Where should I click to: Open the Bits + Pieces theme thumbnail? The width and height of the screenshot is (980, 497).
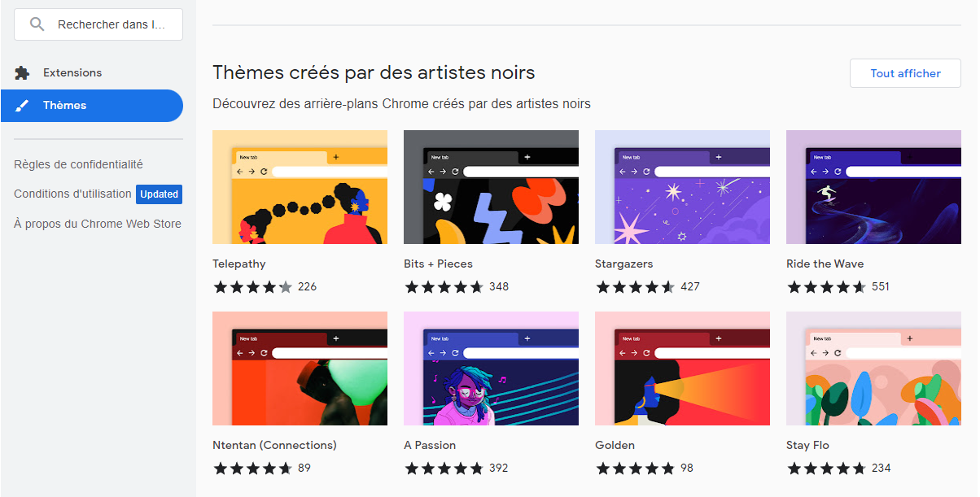point(491,187)
